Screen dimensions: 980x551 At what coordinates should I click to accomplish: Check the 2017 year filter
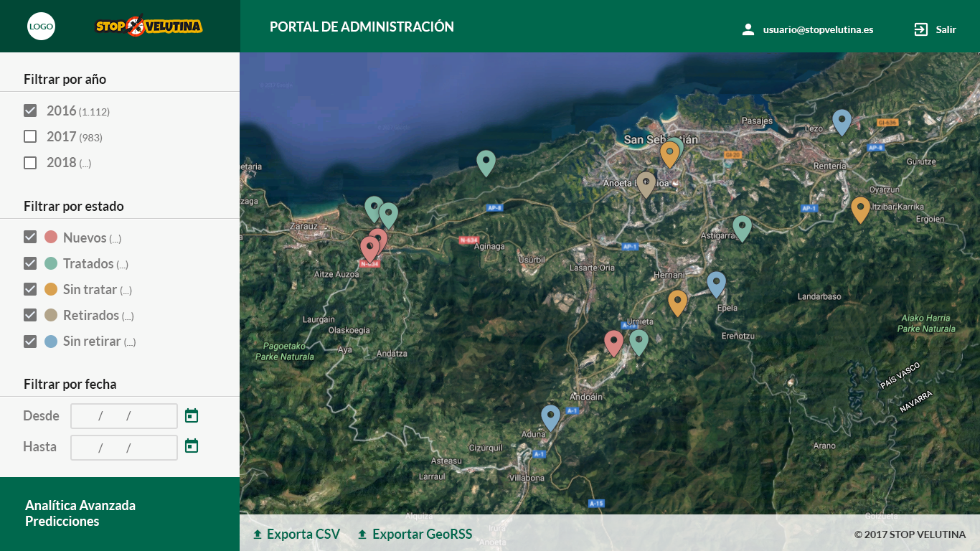(x=30, y=136)
